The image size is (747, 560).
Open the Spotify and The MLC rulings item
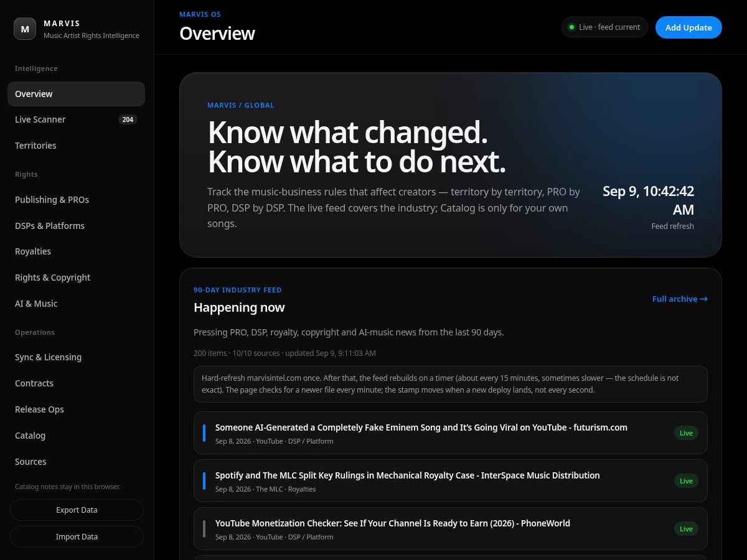451,481
